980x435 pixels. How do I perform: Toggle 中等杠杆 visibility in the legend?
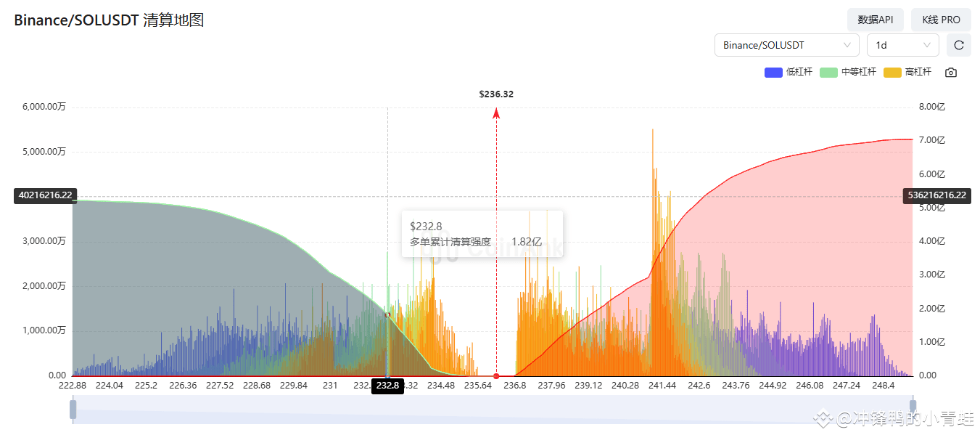pos(846,72)
